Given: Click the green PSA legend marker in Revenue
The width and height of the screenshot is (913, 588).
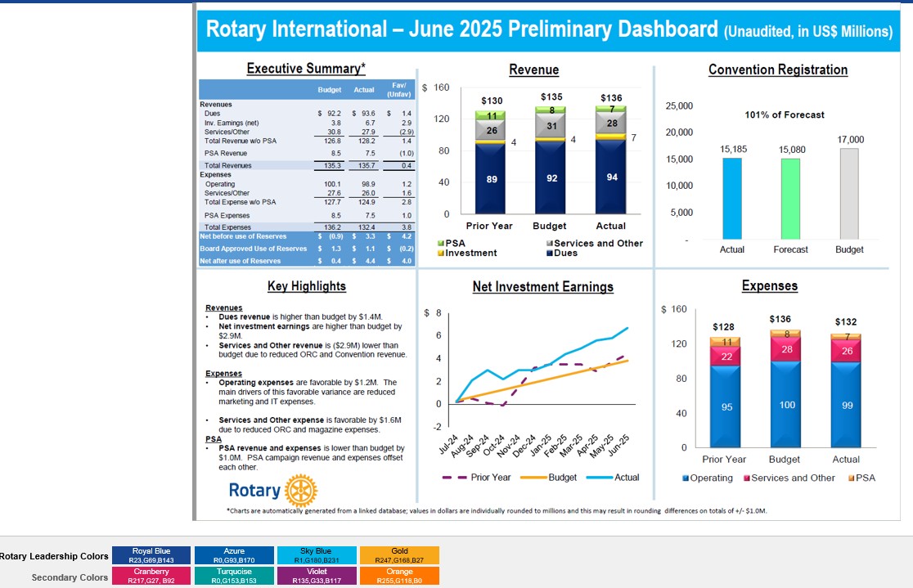Looking at the screenshot, I should click(442, 244).
